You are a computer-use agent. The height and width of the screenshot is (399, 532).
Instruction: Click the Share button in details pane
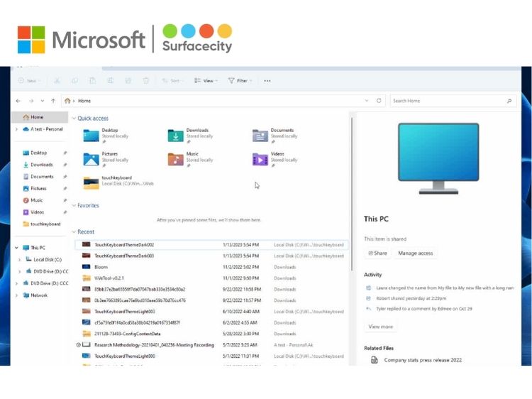click(x=377, y=253)
